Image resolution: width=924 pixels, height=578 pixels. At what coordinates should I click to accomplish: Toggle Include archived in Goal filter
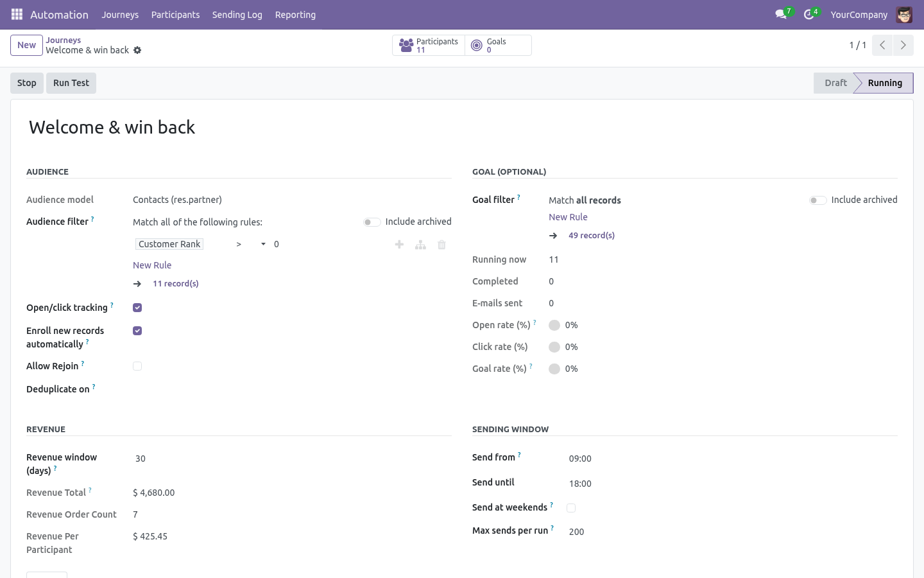(x=817, y=200)
